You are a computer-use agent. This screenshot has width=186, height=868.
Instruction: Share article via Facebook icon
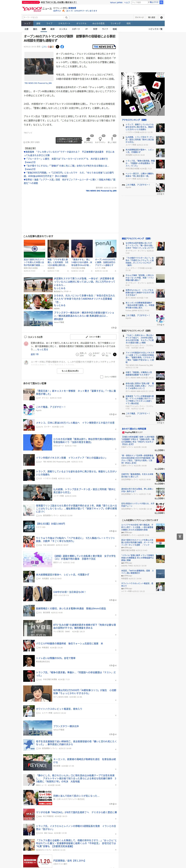pos(62,47)
